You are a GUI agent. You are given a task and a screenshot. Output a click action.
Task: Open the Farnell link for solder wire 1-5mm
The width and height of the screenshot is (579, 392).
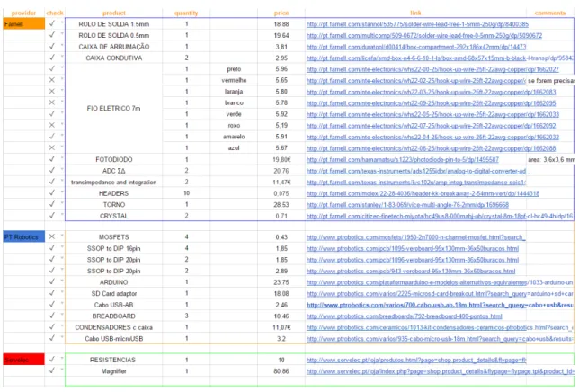tap(417, 24)
